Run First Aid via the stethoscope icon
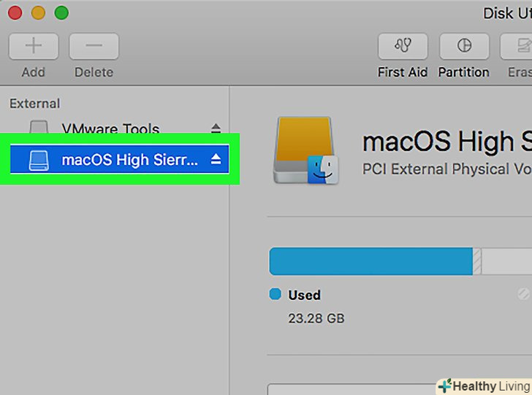 (x=403, y=47)
